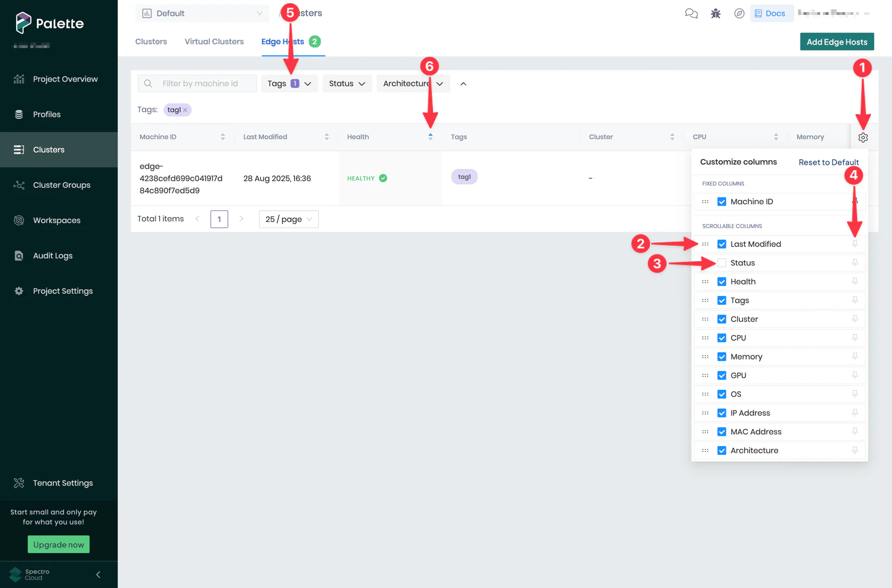The image size is (892, 588).
Task: Click Reset to Default in Customize columns
Action: [x=828, y=162]
